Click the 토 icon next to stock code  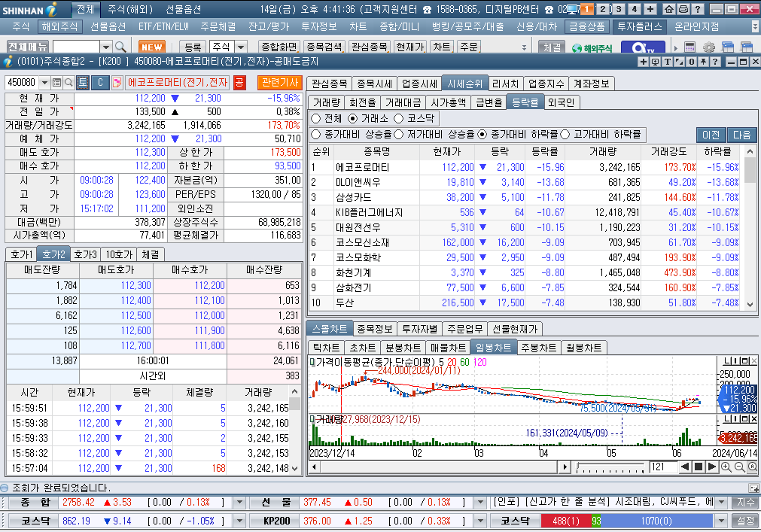click(83, 83)
